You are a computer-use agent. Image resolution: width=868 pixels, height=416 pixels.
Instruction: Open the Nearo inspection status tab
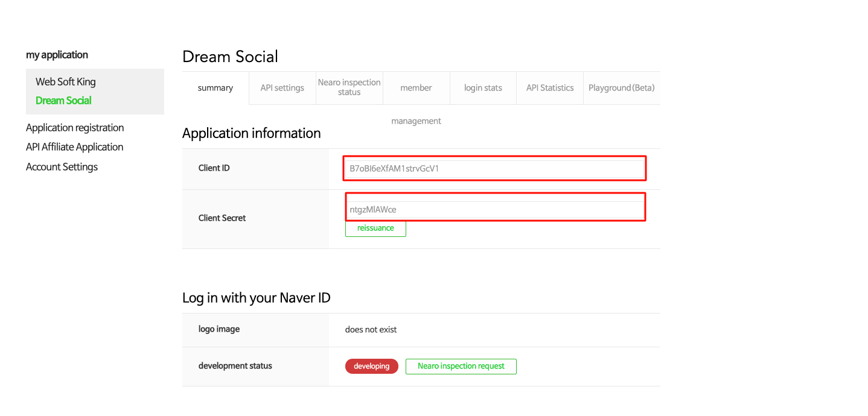pyautogui.click(x=349, y=88)
